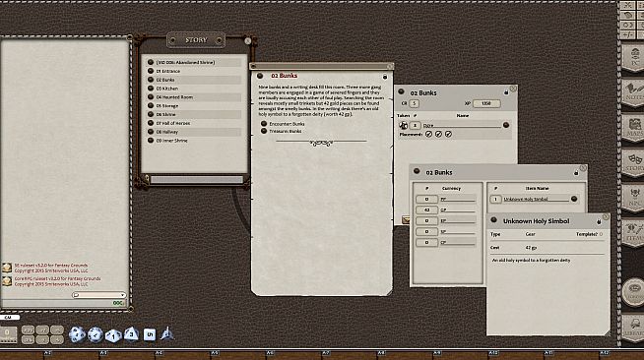
Task: Select the 07 Hall of Heroes story entry
Action: pos(173,123)
